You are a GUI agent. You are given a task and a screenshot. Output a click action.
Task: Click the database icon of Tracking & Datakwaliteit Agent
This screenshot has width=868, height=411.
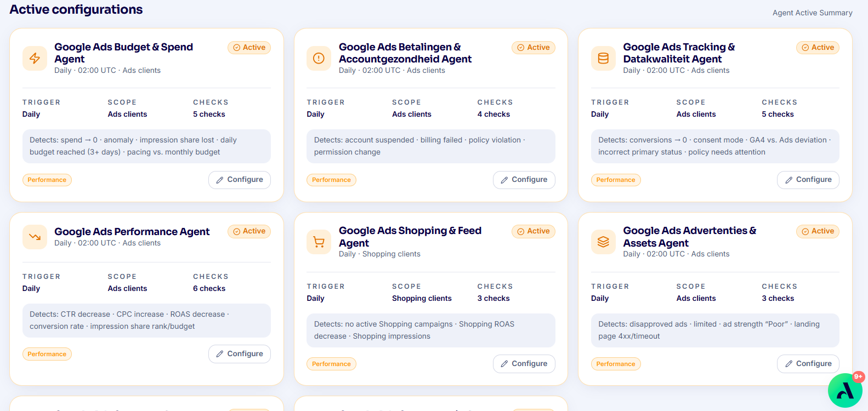pyautogui.click(x=603, y=59)
